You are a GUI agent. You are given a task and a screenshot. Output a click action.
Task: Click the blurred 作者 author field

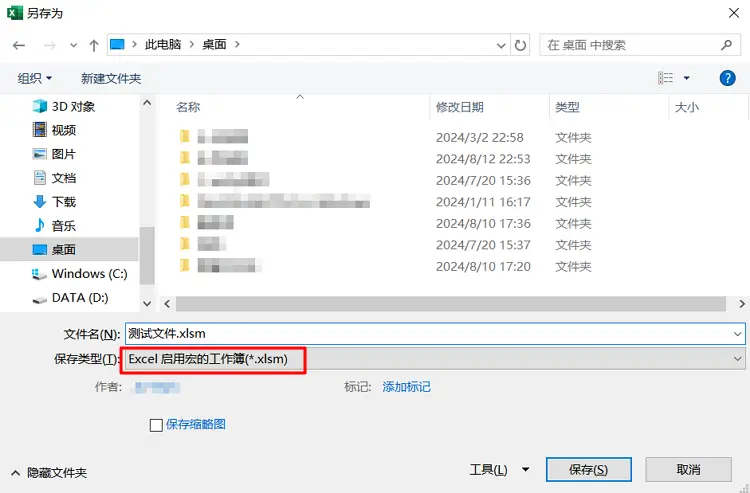click(156, 387)
